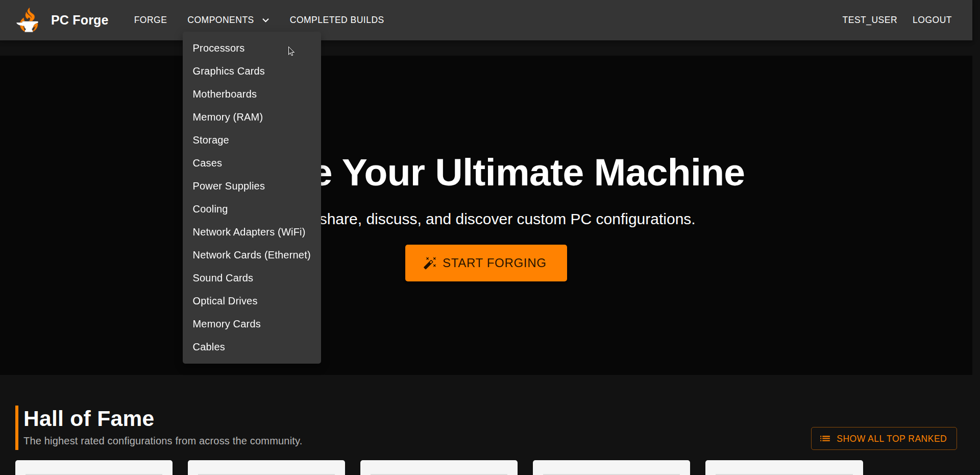The width and height of the screenshot is (980, 475).
Task: Select Processors from the Components menu
Action: [218, 48]
